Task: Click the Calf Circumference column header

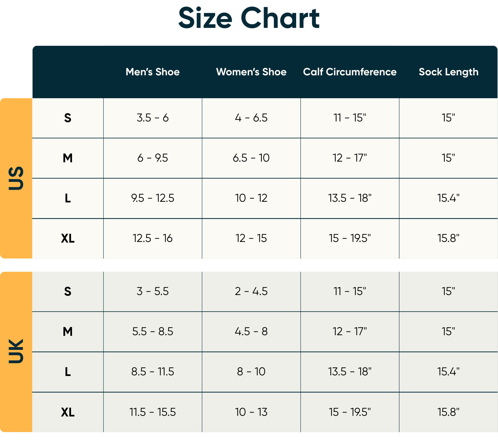Action: pyautogui.click(x=350, y=72)
